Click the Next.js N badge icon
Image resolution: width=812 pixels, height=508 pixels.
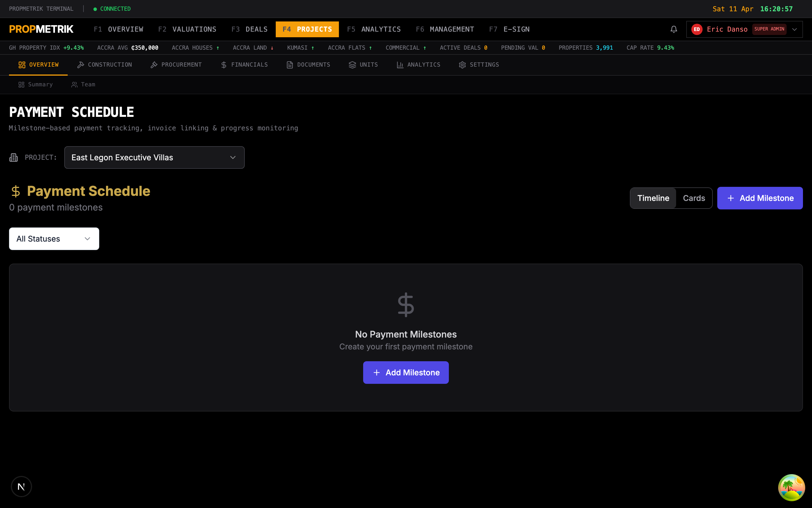coord(21,486)
